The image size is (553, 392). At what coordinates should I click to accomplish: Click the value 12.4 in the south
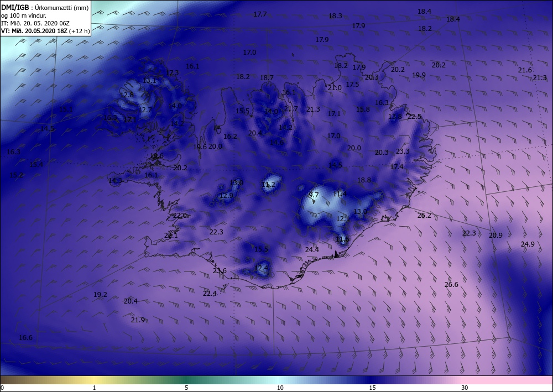(x=261, y=268)
